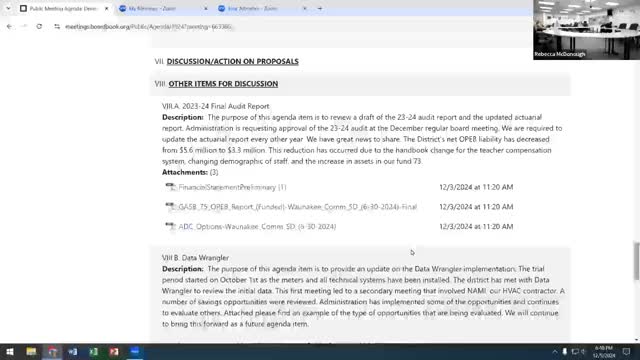Open ADC Options Waunakee attachment
The width and height of the screenshot is (640, 360).
pyautogui.click(x=257, y=227)
